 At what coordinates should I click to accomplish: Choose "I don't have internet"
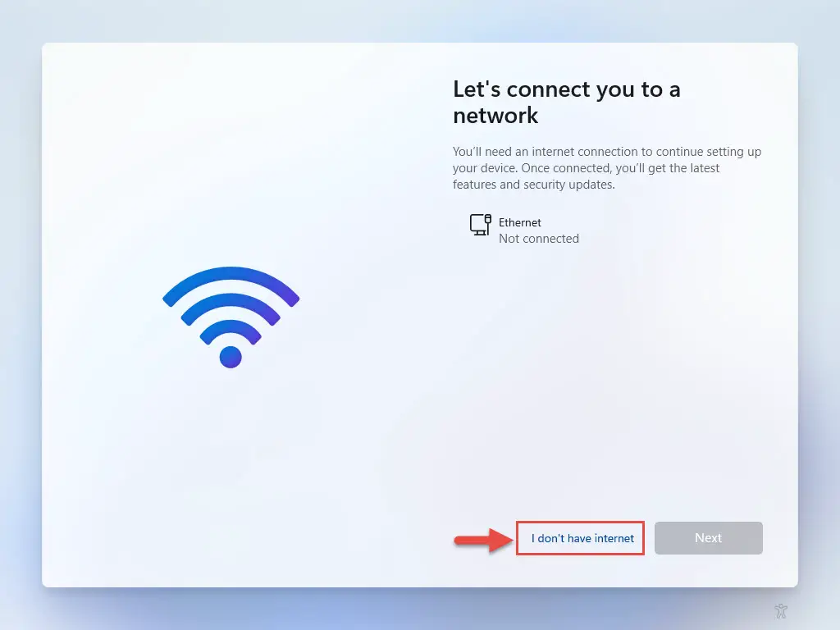(582, 538)
